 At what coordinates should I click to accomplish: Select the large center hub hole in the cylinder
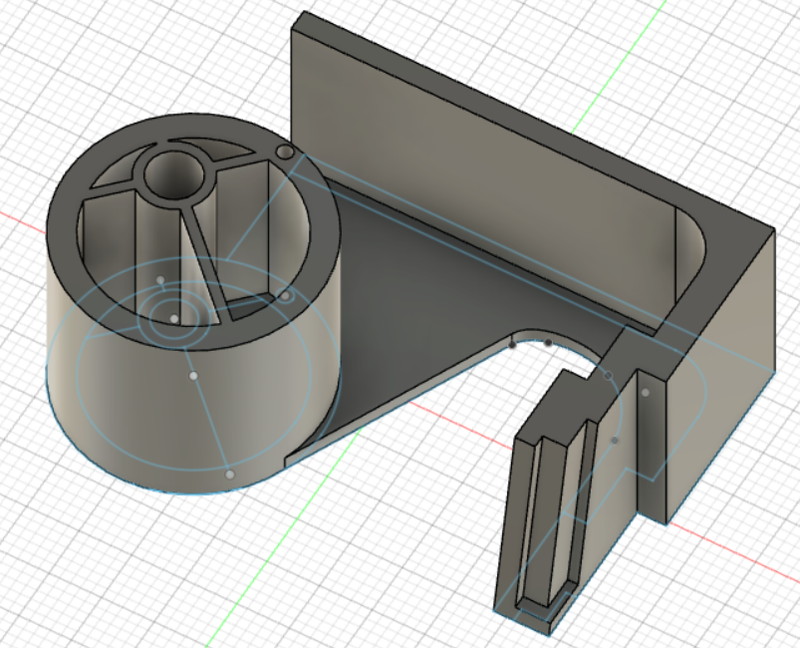(x=174, y=175)
